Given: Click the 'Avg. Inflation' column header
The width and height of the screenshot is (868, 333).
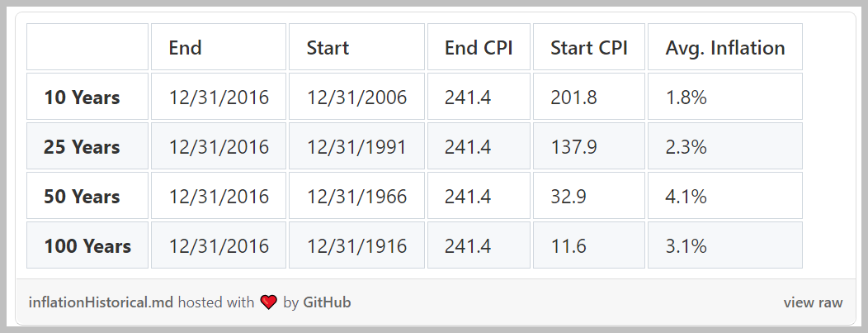Looking at the screenshot, I should pos(724,48).
